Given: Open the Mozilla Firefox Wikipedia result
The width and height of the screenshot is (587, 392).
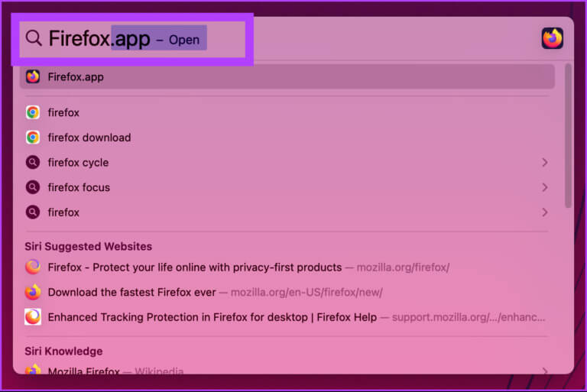Looking at the screenshot, I should coord(287,369).
